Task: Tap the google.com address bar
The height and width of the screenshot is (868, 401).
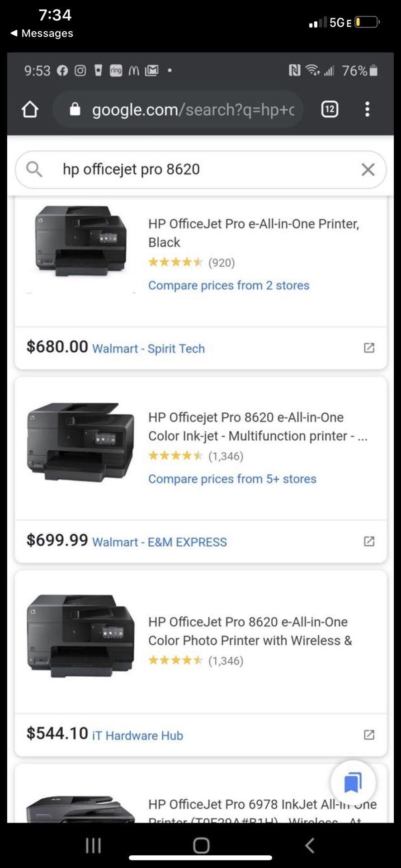Action: [x=193, y=110]
